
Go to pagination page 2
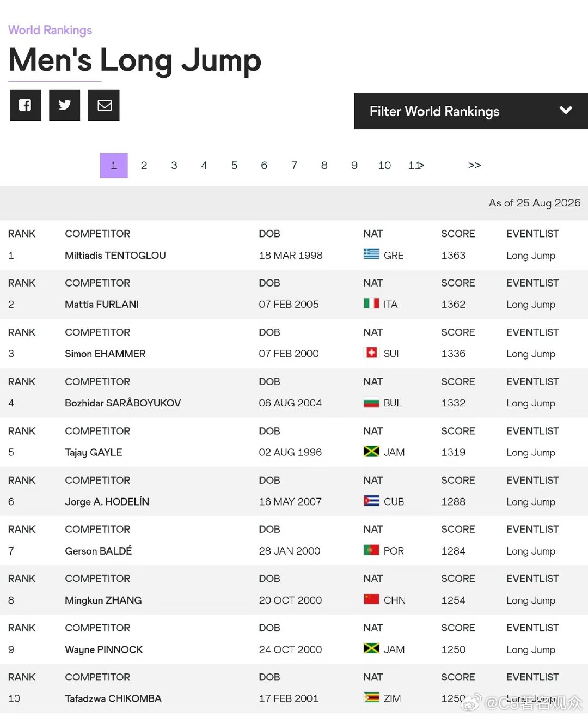[x=144, y=165]
